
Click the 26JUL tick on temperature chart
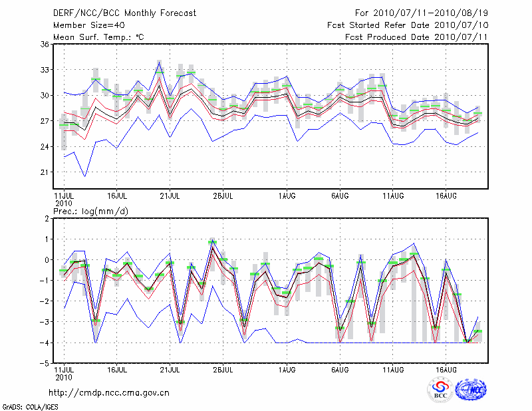[223, 196]
